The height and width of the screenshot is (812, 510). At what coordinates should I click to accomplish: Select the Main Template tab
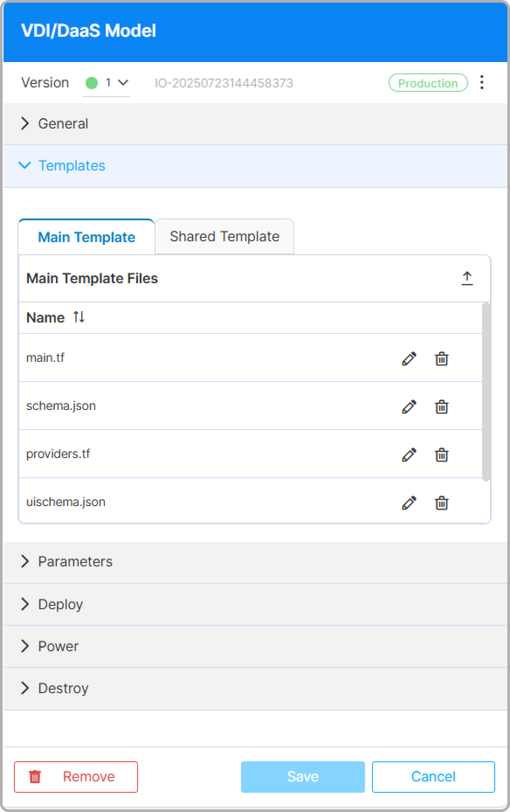[x=86, y=237]
